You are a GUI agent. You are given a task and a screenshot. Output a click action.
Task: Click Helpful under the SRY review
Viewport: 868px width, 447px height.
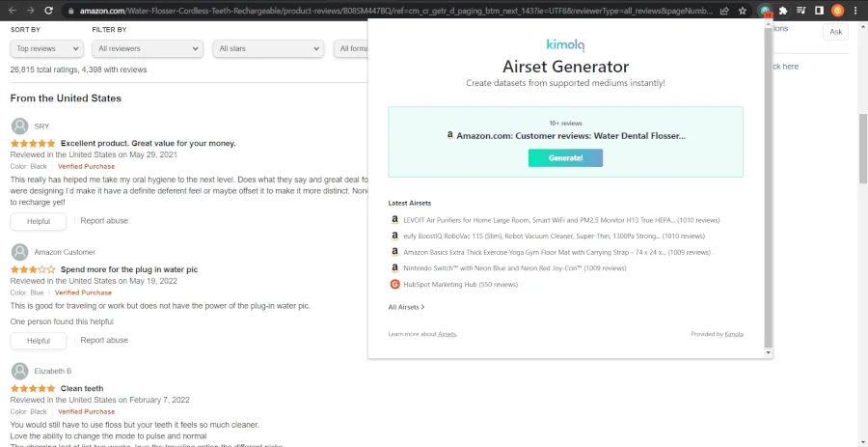(39, 221)
